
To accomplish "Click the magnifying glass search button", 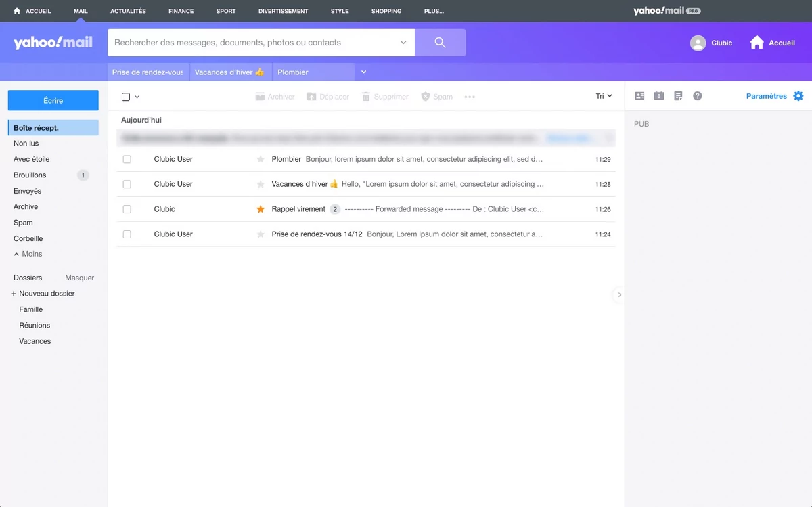I will 440,43.
